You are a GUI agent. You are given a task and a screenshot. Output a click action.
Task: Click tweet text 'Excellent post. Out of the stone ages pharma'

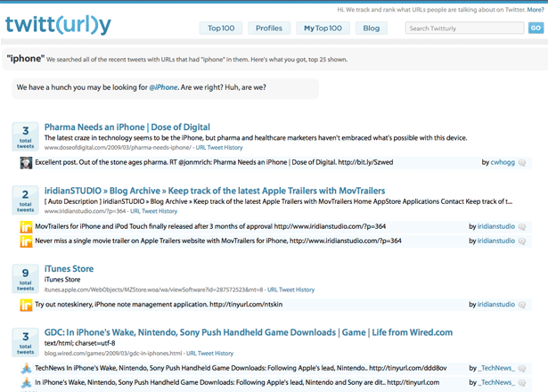pyautogui.click(x=214, y=162)
